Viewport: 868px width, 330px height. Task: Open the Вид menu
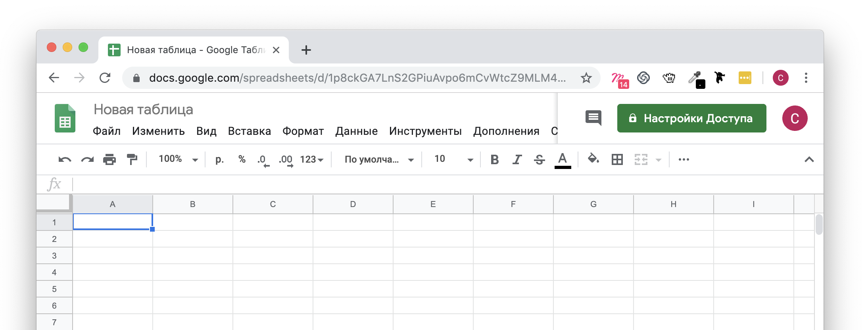[x=206, y=131]
